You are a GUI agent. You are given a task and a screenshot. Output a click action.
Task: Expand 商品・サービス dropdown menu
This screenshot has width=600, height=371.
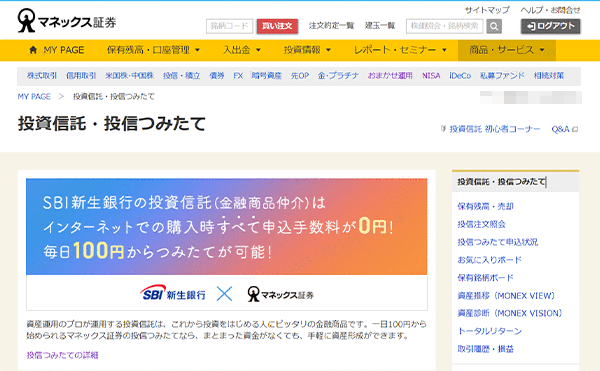(x=507, y=50)
